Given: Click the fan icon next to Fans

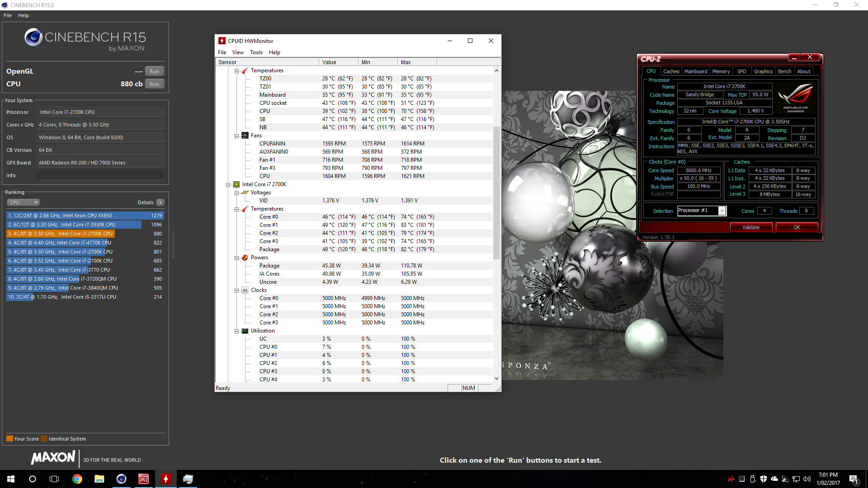Looking at the screenshot, I should click(x=245, y=136).
